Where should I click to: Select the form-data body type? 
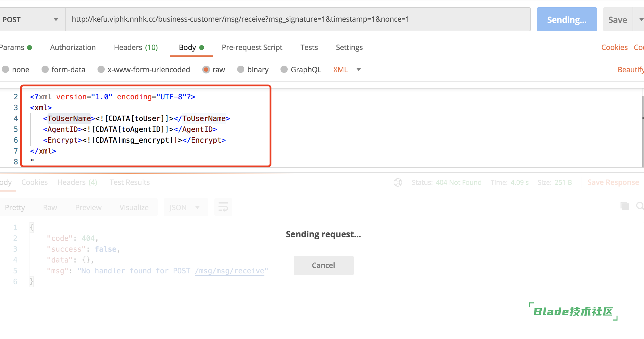(x=63, y=70)
